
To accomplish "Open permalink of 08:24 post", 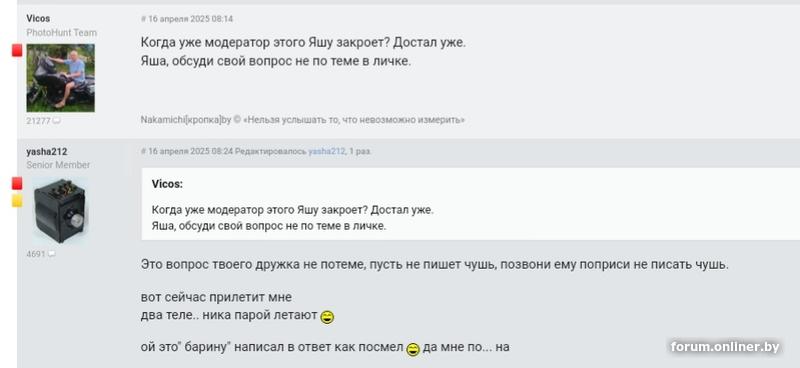I will point(187,152).
